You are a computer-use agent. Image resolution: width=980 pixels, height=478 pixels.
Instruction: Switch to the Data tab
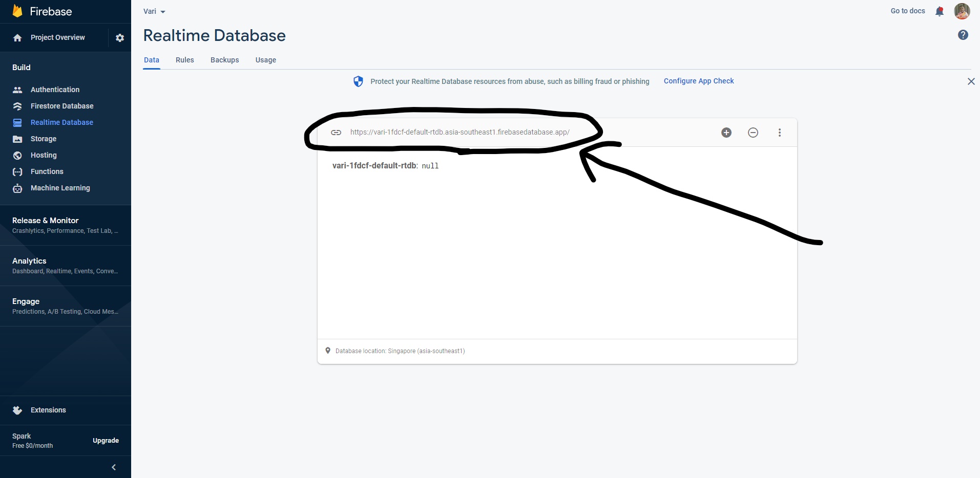(152, 60)
